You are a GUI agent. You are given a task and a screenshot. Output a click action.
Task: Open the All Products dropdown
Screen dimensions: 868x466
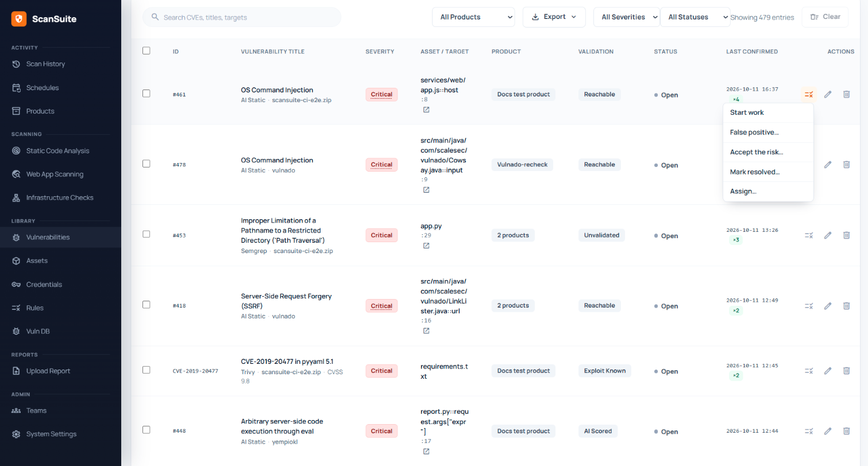pyautogui.click(x=473, y=17)
